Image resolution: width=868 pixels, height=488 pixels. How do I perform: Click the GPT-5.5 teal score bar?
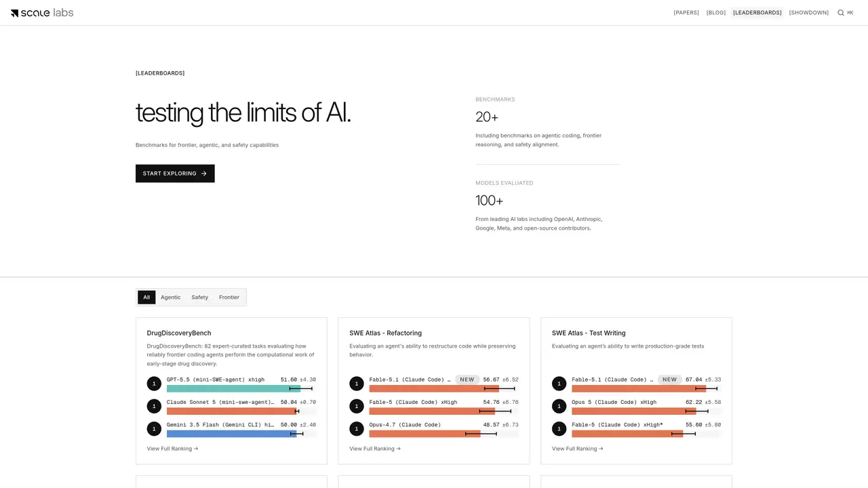(233, 388)
